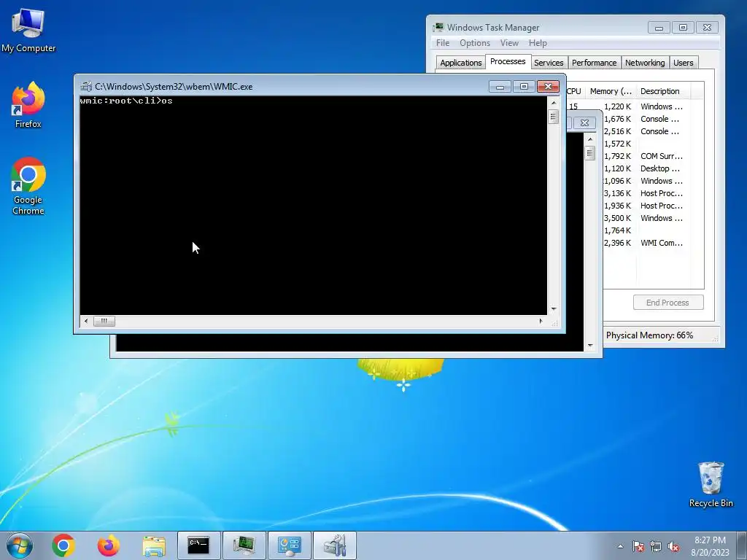This screenshot has height=560, width=747.
Task: Click the Task Manager title bar icon
Action: point(438,27)
